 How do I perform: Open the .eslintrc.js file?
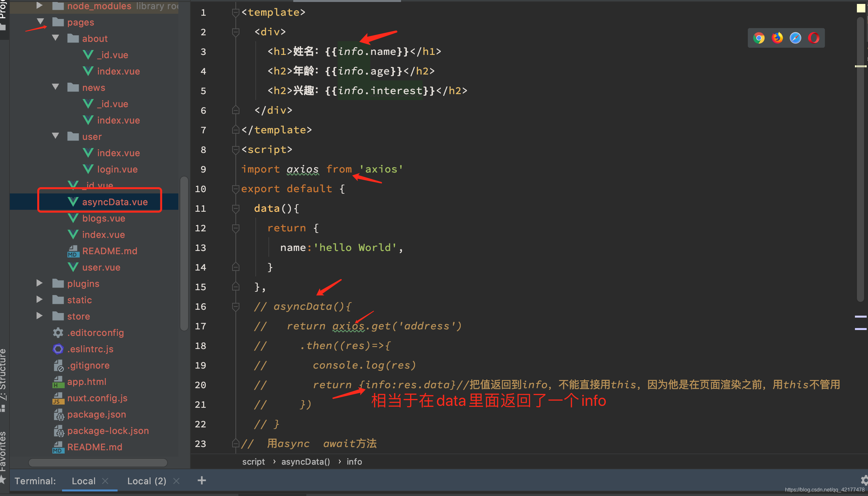[90, 349]
